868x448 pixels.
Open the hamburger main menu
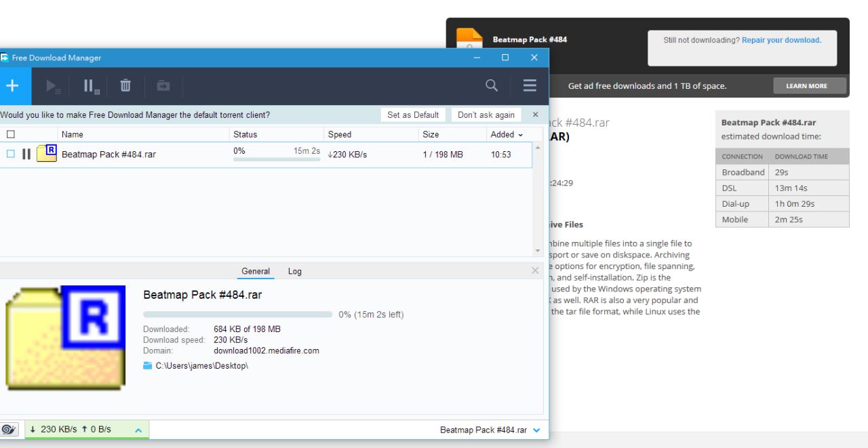point(530,86)
